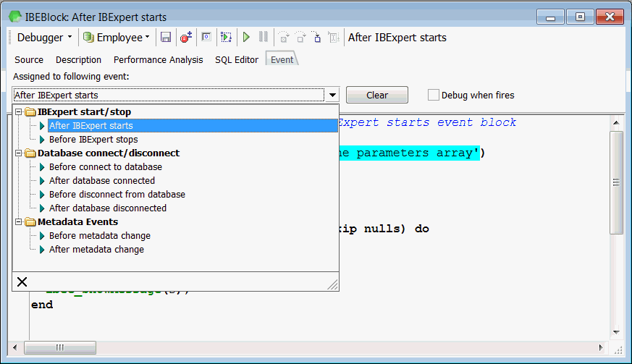Select Before metadata change event

click(100, 236)
